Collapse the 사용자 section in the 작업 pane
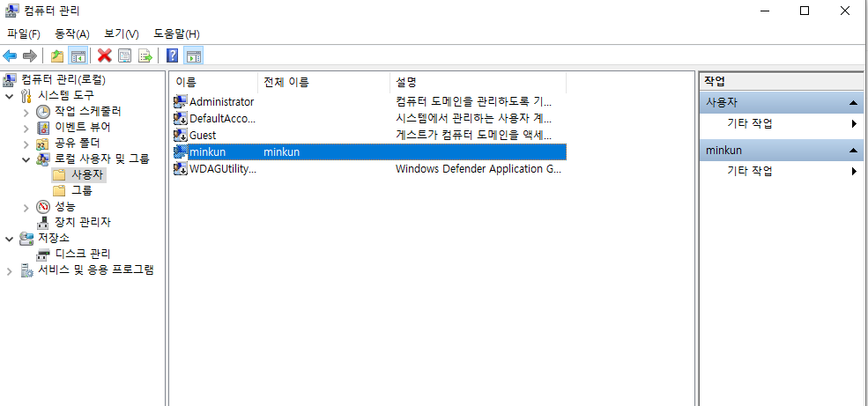This screenshot has height=406, width=868. point(852,103)
